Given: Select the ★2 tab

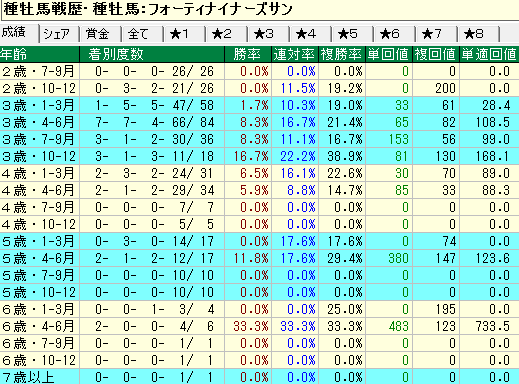Looking at the screenshot, I should click(226, 34).
